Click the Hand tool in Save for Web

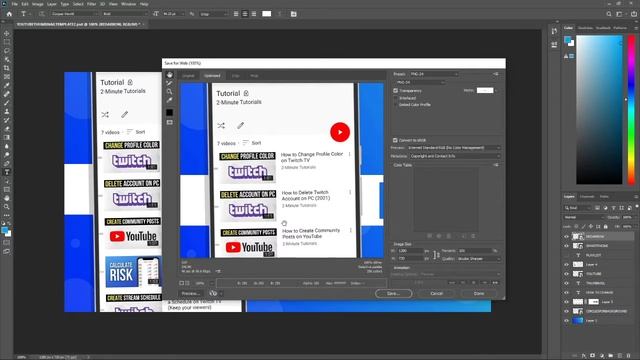(169, 75)
